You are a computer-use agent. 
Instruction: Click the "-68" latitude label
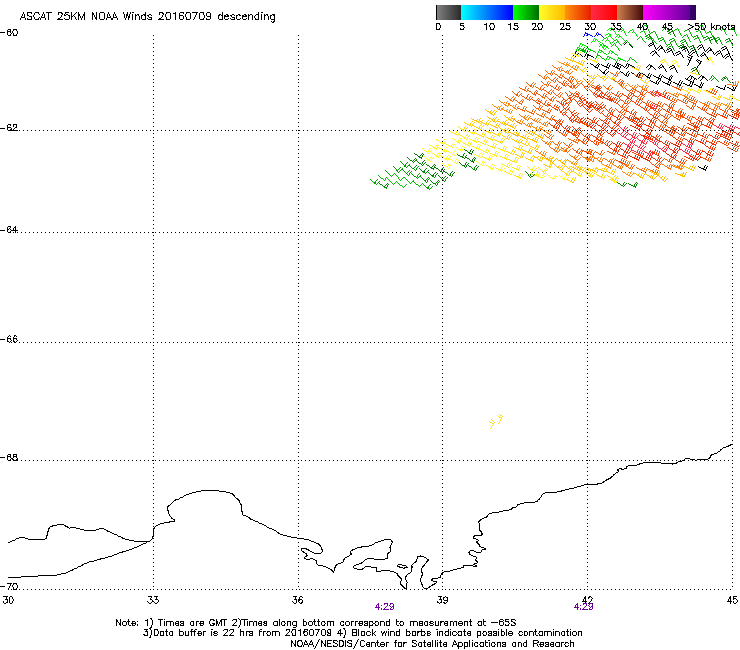(x=9, y=458)
